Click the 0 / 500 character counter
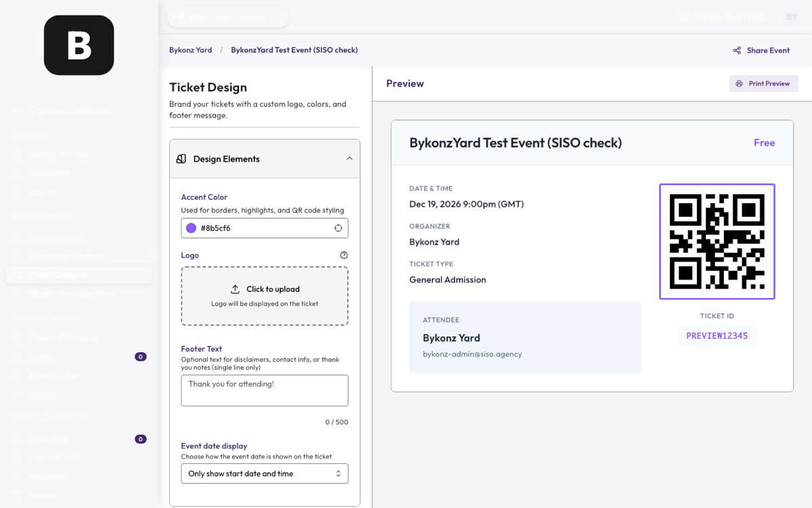This screenshot has width=812, height=508. pyautogui.click(x=336, y=422)
